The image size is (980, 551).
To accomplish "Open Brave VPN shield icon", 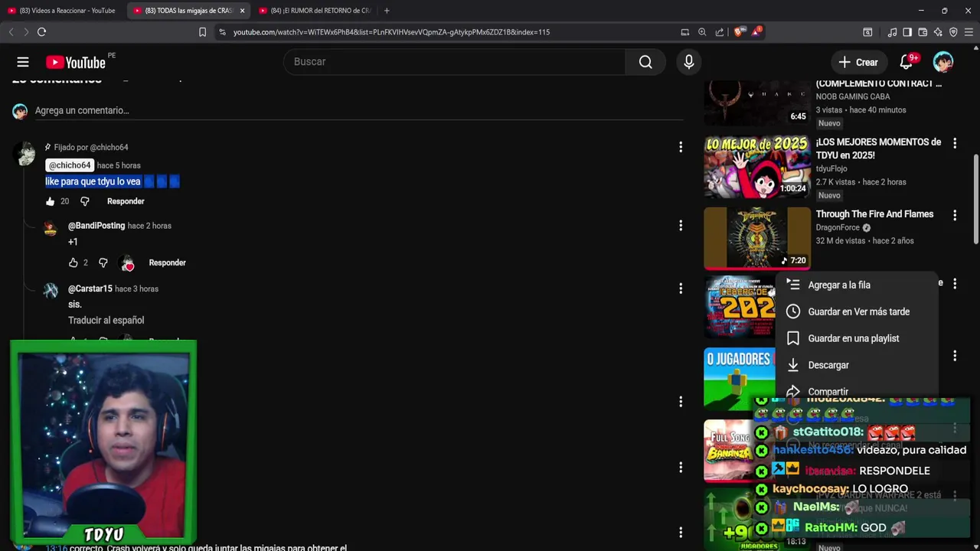I will tap(953, 32).
